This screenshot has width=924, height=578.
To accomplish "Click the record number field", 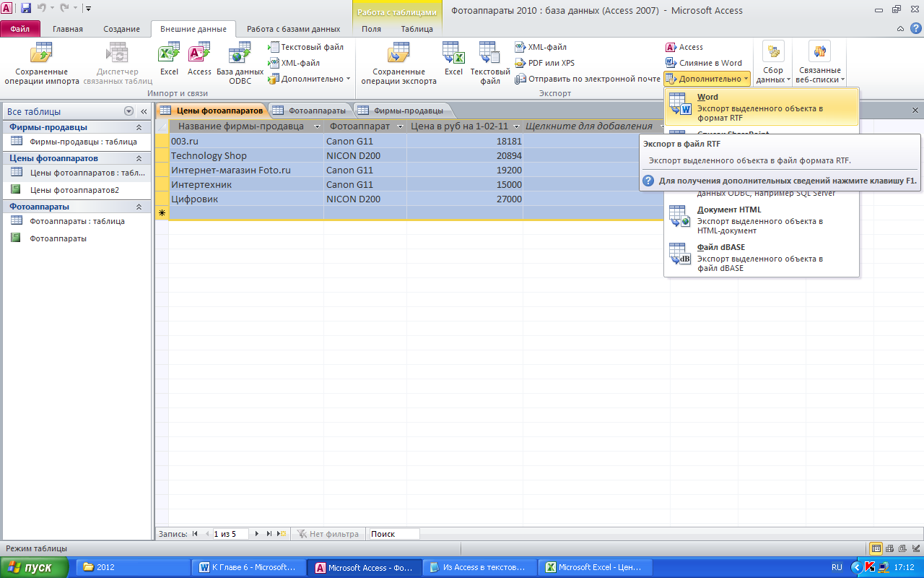I will (x=230, y=534).
